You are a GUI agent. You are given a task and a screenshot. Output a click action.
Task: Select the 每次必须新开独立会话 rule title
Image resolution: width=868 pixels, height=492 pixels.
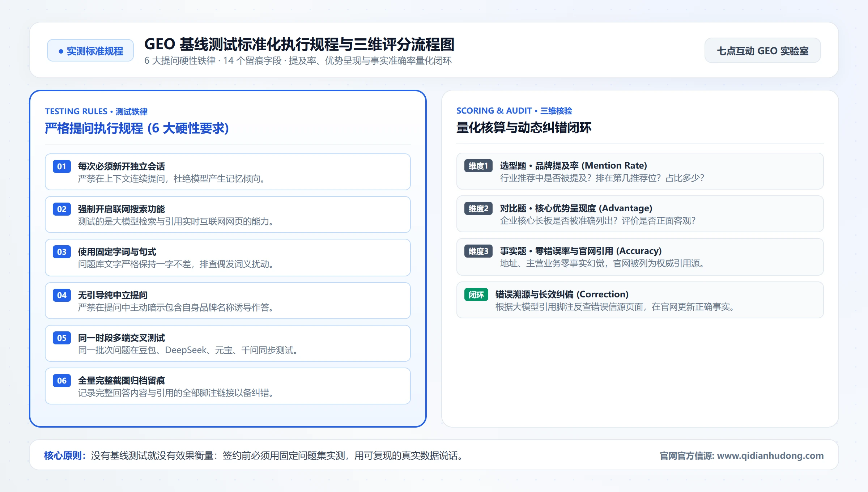121,166
